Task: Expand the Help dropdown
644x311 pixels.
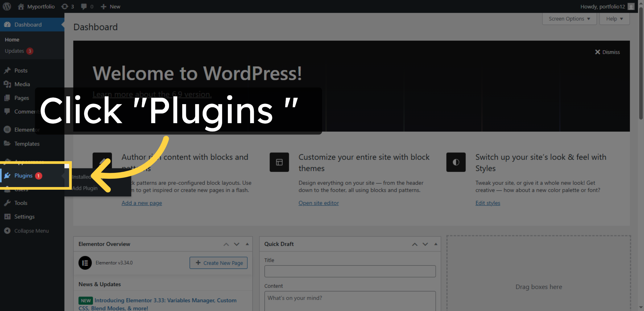Action: [614, 19]
